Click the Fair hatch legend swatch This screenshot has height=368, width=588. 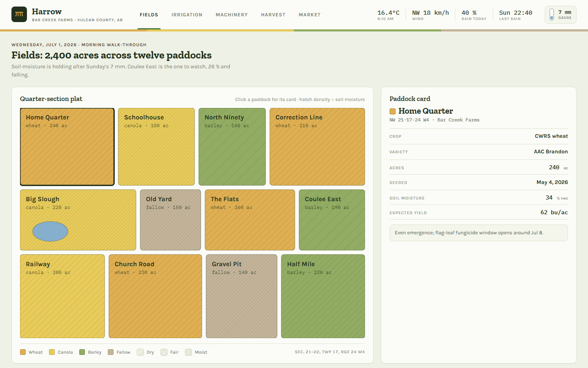pyautogui.click(x=164, y=352)
